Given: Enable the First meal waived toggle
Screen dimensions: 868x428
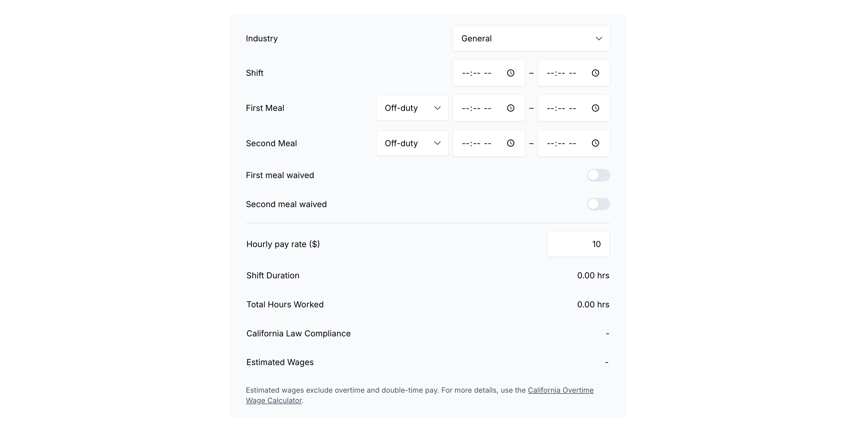Looking at the screenshot, I should [598, 175].
